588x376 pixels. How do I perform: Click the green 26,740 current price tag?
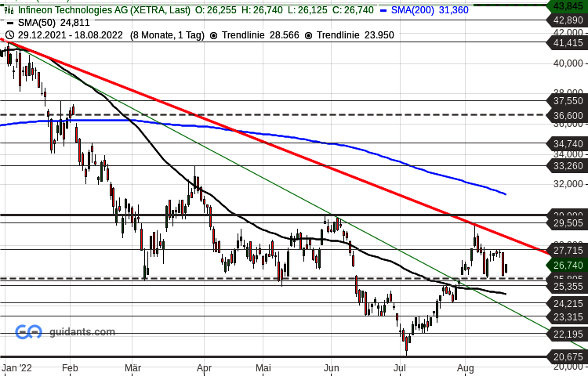(x=568, y=265)
